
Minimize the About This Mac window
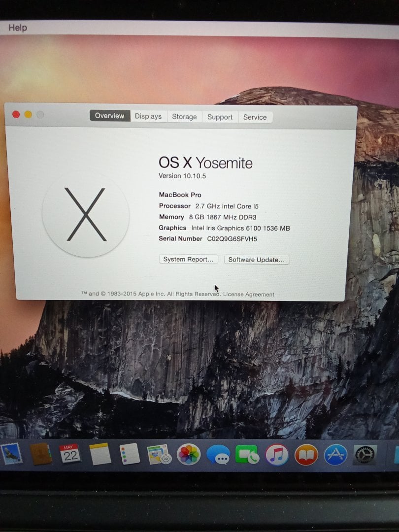pyautogui.click(x=28, y=115)
